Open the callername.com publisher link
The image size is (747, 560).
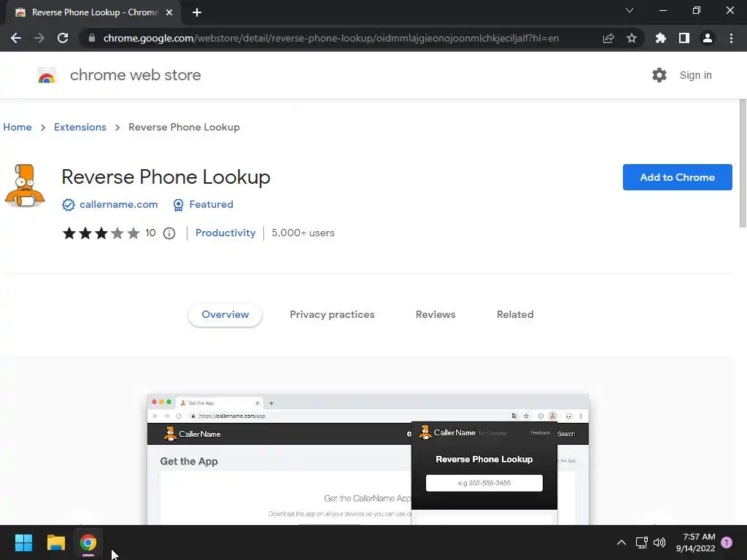coord(119,204)
